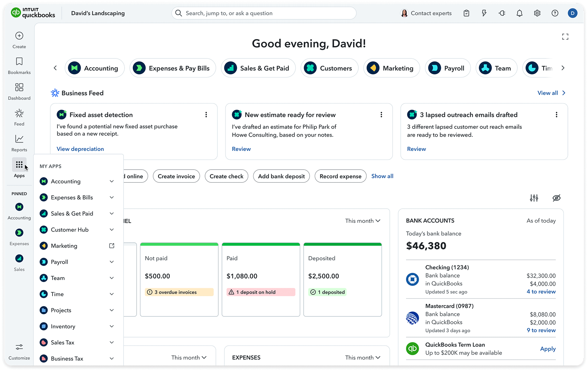Open Fixed asset detection card options menu

pyautogui.click(x=206, y=115)
